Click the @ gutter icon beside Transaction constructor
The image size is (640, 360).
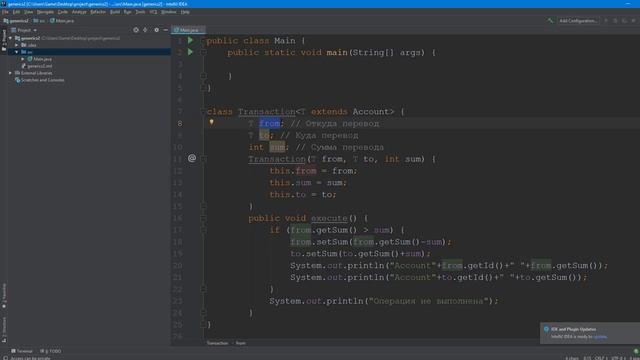(x=192, y=158)
